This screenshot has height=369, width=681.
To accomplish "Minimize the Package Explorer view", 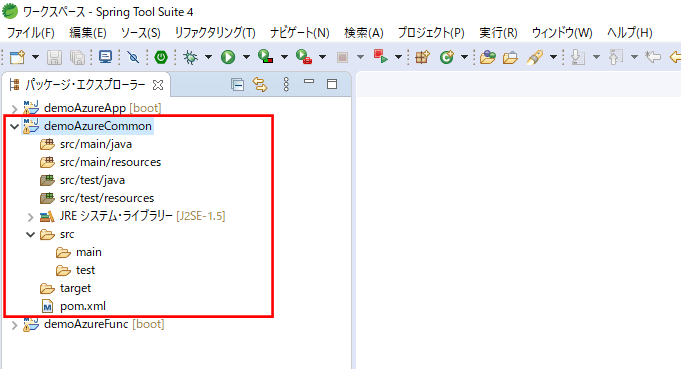I will tap(309, 81).
